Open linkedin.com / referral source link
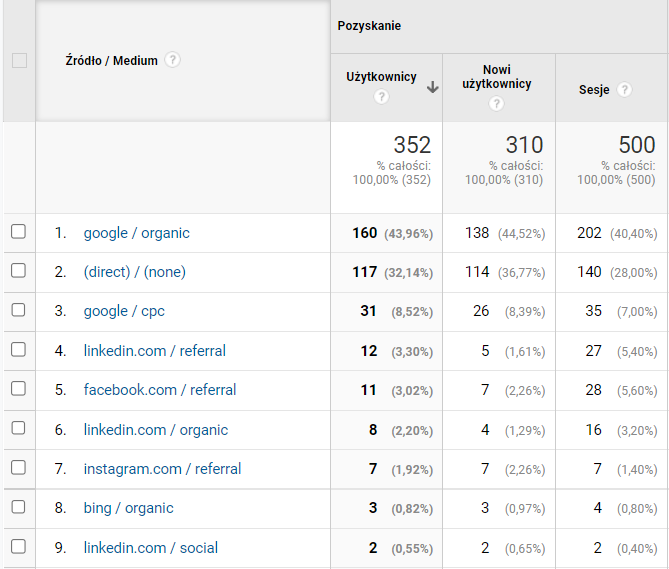This screenshot has width=669, height=569. click(x=154, y=351)
